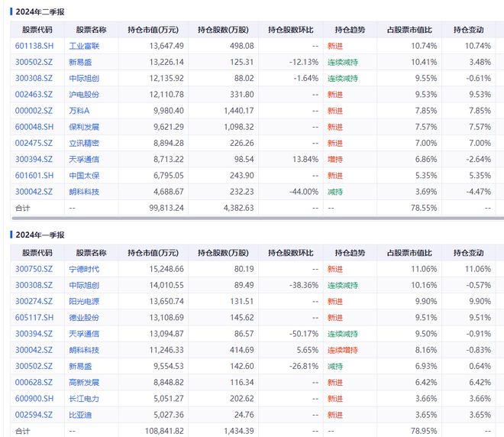Click 持仓股数环比 header in Q2 table
This screenshot has width=504, height=437.
pos(291,30)
